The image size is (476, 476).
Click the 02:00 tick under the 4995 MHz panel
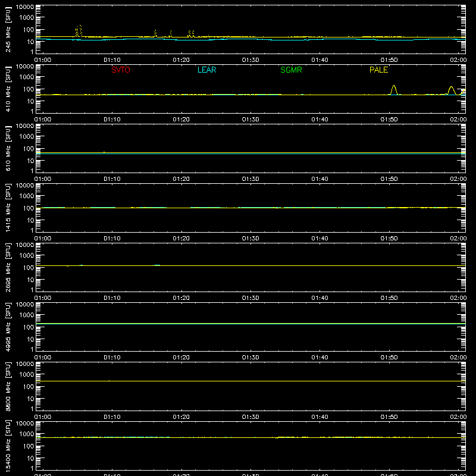[458, 358]
